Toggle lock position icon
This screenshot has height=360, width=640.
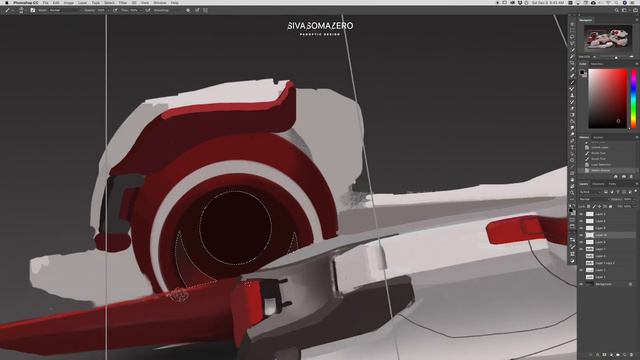[600, 207]
